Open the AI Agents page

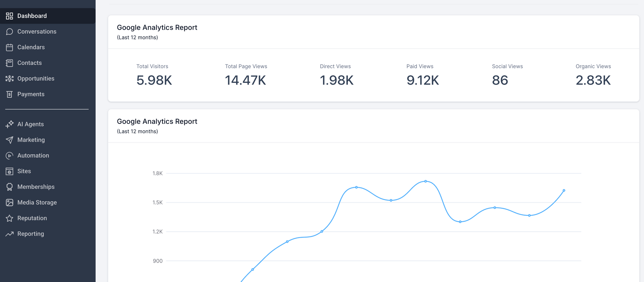[48, 124]
